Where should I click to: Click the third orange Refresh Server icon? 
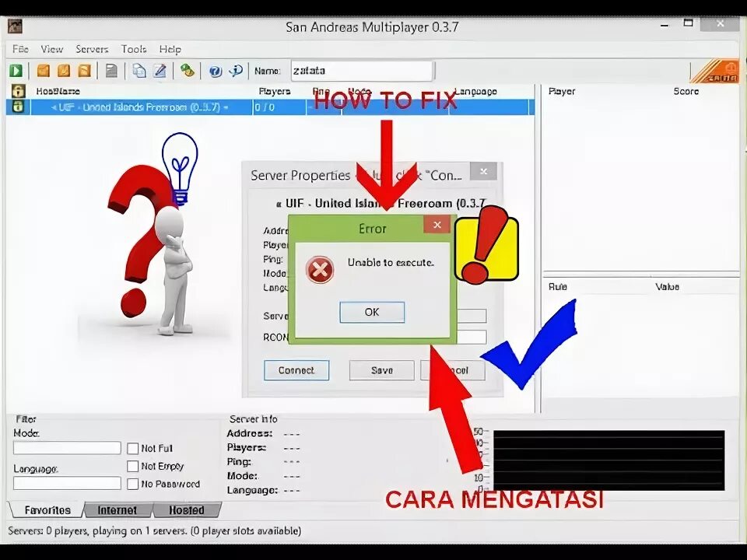click(x=84, y=71)
